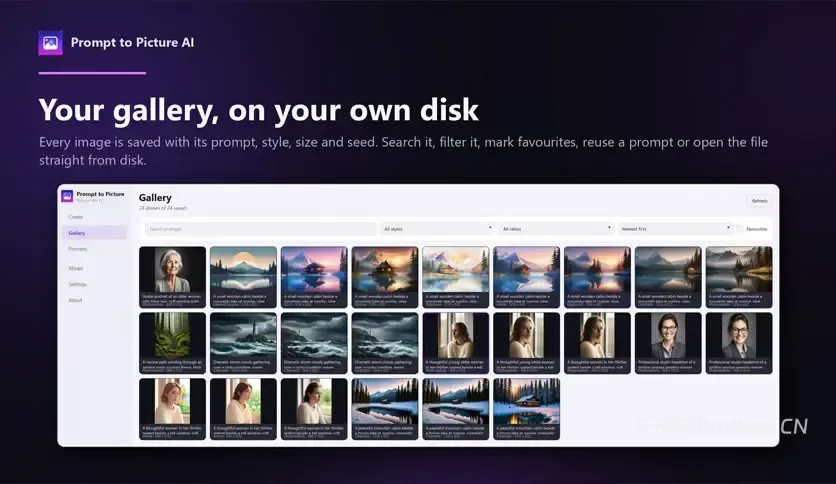Click the Prompt to Picture AI banner logo
This screenshot has height=484, width=836.
point(51,43)
